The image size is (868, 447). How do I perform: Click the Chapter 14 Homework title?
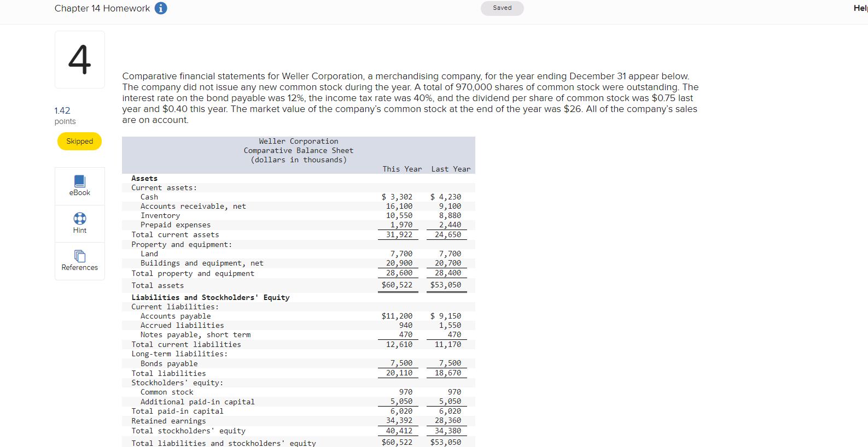[102, 8]
